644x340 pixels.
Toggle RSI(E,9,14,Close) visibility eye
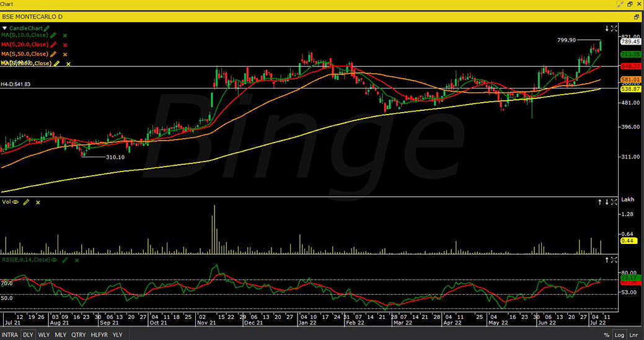click(54, 259)
